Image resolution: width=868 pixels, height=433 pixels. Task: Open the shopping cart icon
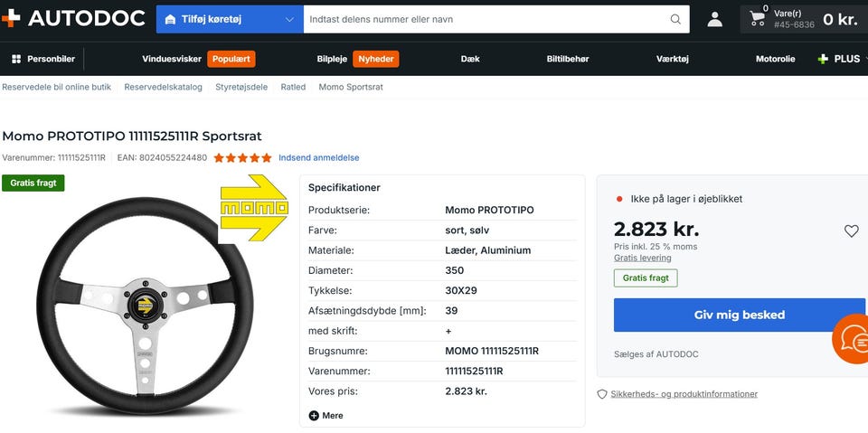(x=758, y=19)
